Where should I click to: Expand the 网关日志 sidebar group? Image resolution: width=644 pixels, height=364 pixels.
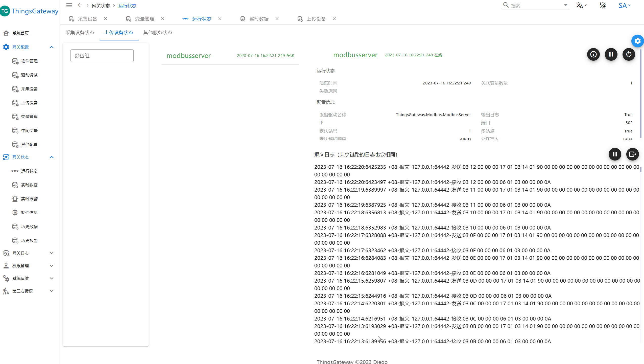[52, 253]
